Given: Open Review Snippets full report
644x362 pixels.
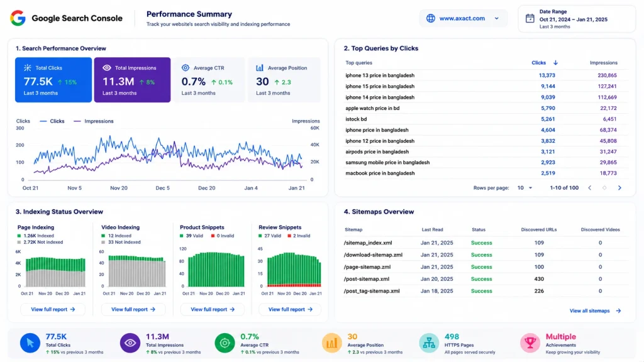Looking at the screenshot, I should click(290, 309).
